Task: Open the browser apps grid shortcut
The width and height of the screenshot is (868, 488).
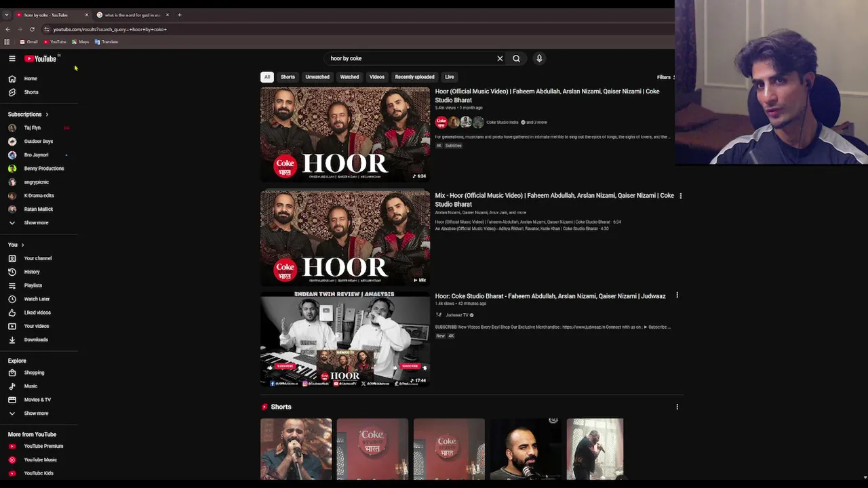Action: click(7, 42)
